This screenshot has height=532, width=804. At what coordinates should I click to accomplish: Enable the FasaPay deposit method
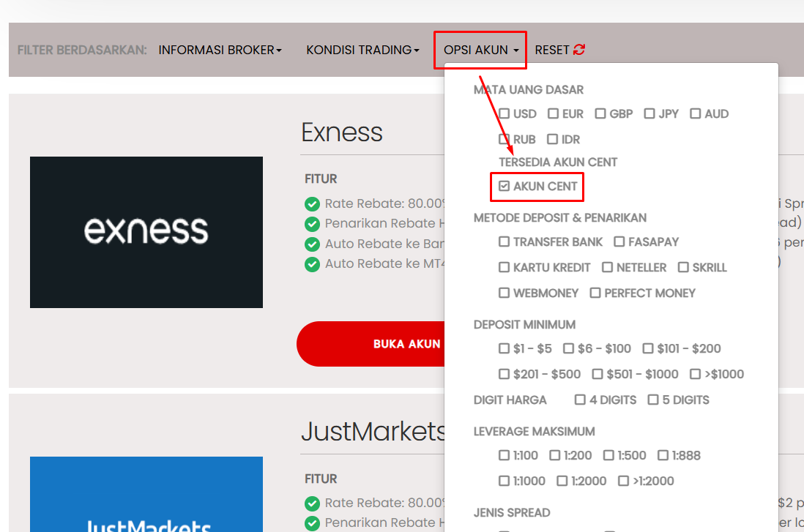click(x=619, y=241)
